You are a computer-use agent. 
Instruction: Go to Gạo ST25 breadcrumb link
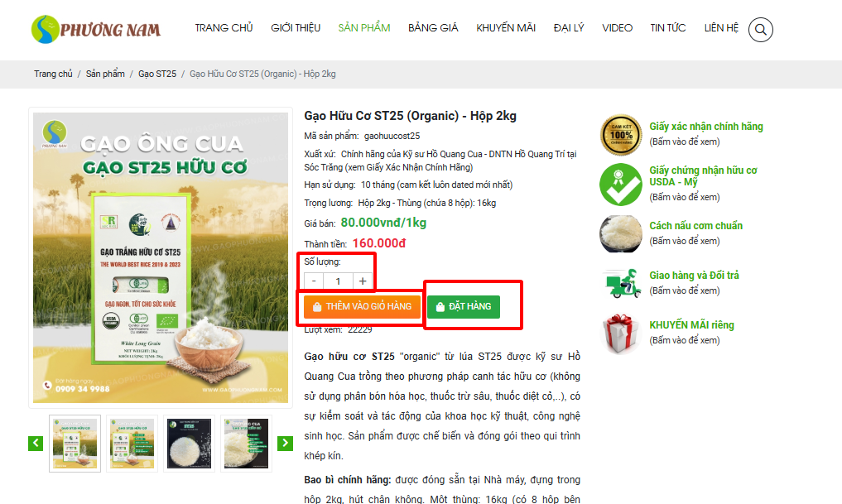(157, 74)
